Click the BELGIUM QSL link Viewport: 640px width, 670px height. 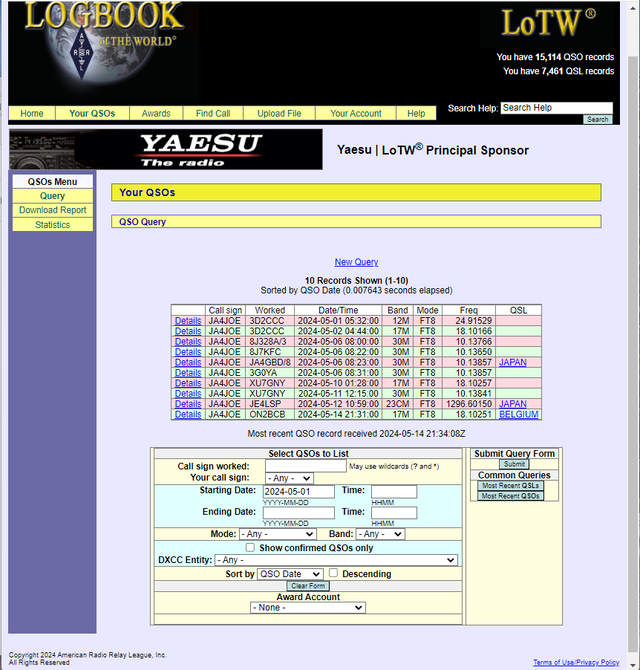(x=519, y=414)
